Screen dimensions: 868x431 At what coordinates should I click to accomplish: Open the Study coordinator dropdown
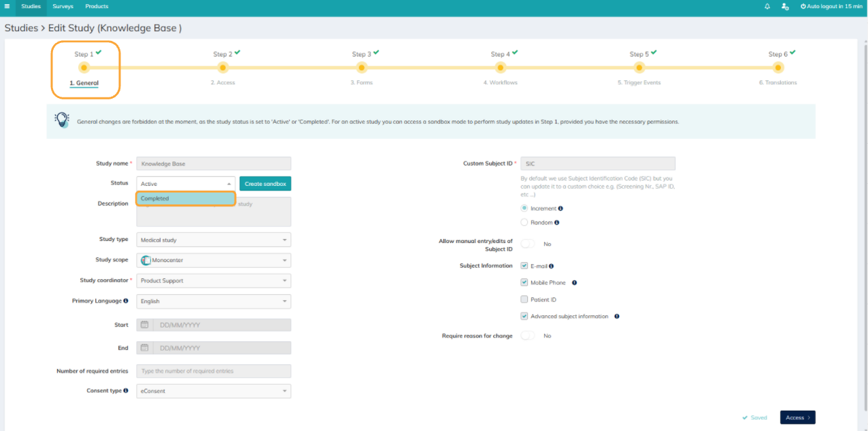(214, 281)
